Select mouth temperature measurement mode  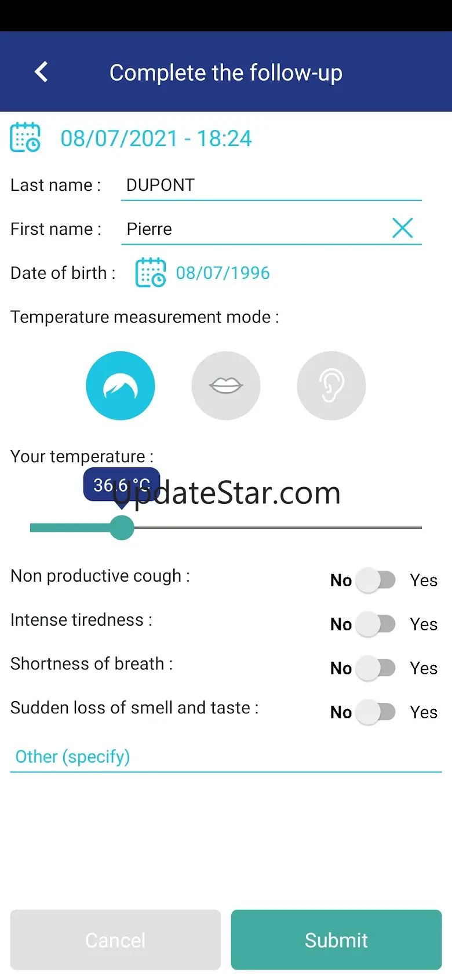226,386
